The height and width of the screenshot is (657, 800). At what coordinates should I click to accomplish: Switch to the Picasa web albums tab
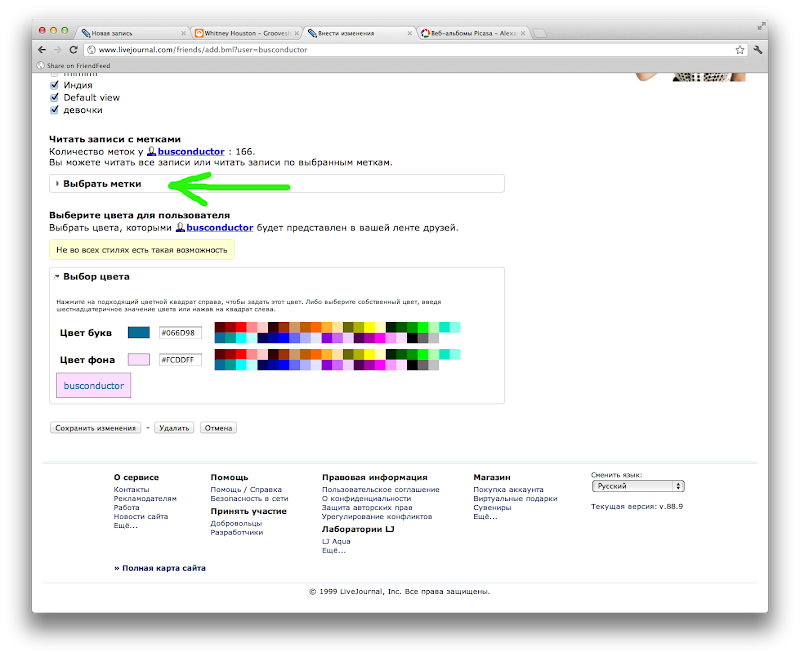473,33
